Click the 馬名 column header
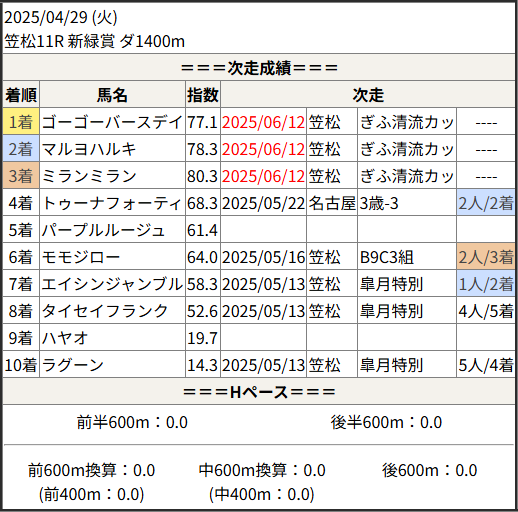This screenshot has width=518, height=512. click(x=112, y=95)
